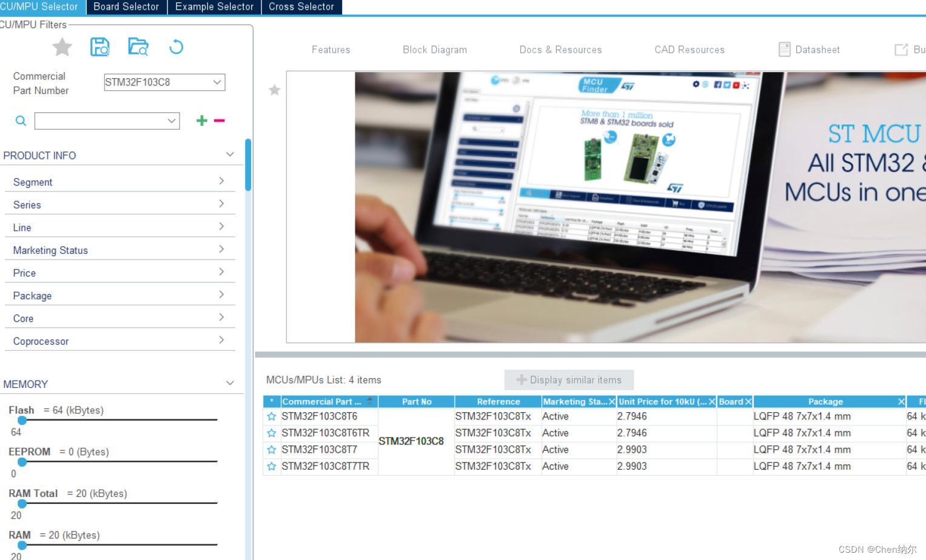
Task: Click the load search folder icon
Action: coord(138,47)
